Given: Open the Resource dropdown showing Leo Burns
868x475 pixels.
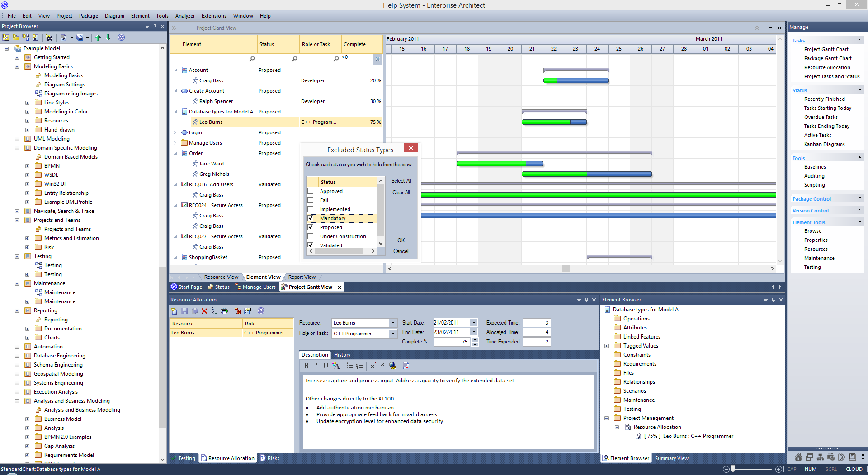Looking at the screenshot, I should 393,323.
